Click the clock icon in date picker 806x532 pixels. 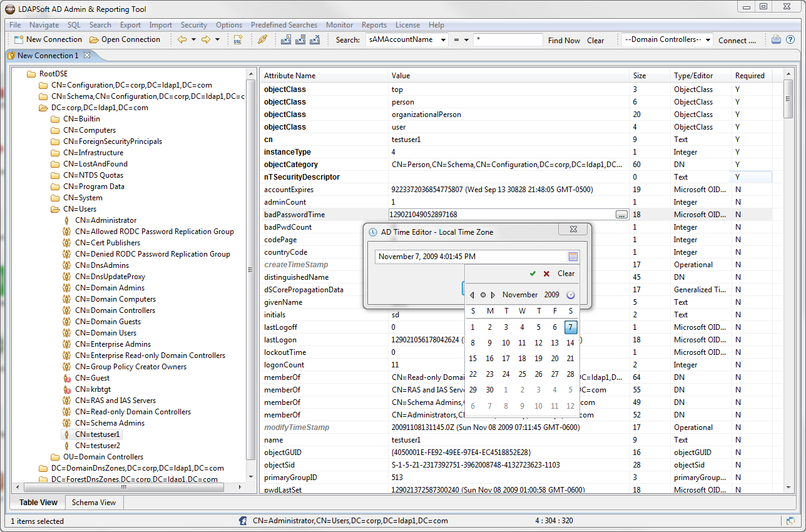[x=570, y=295]
